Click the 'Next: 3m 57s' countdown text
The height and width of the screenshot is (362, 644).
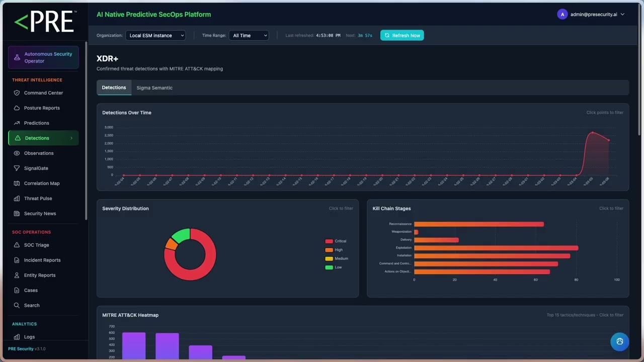359,36
